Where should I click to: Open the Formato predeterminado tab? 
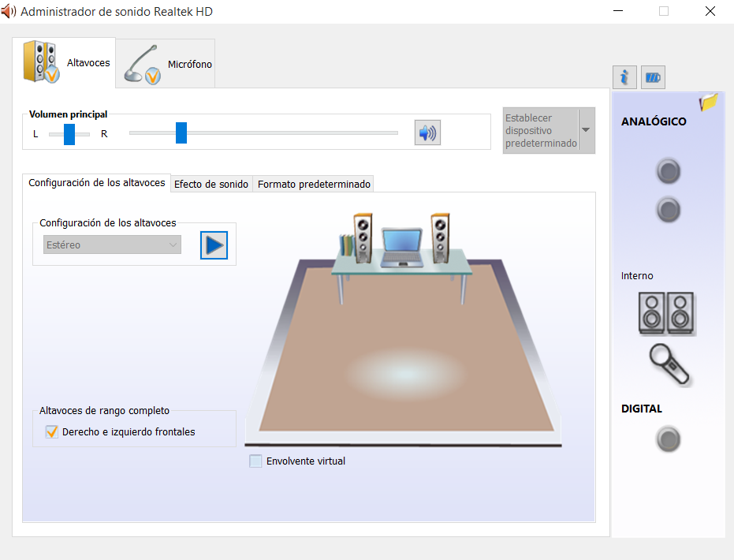click(314, 184)
